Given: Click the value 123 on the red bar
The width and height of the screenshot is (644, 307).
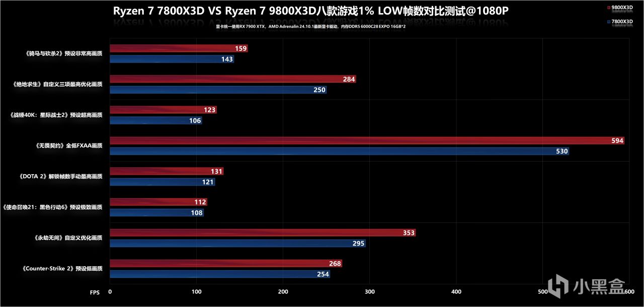Looking at the screenshot, I should click(x=210, y=110).
